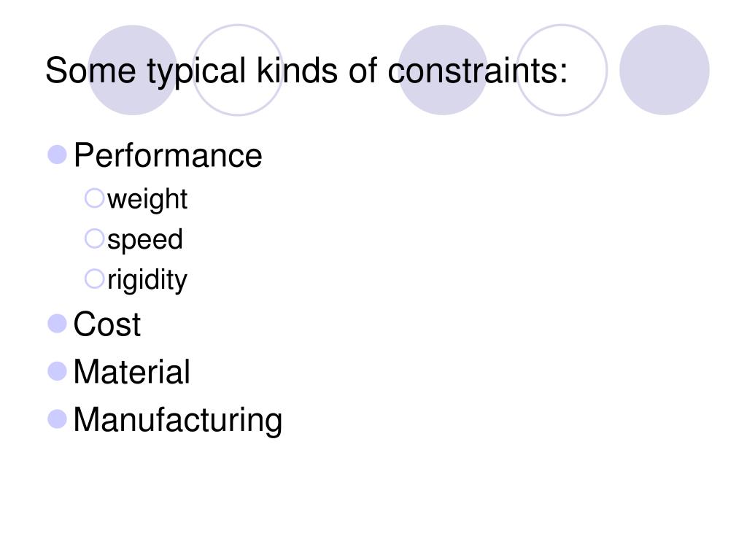The height and width of the screenshot is (560, 747).
Task: Click the Manufacturing bullet text
Action: tap(178, 421)
